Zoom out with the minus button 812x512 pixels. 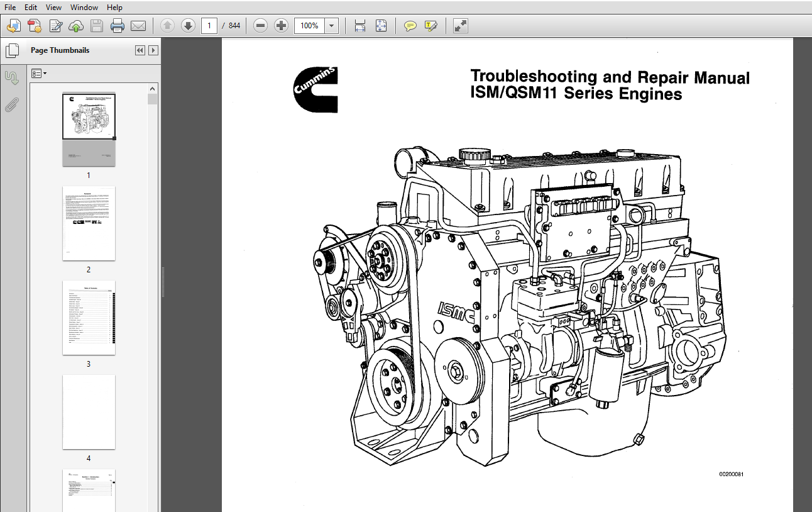point(261,26)
